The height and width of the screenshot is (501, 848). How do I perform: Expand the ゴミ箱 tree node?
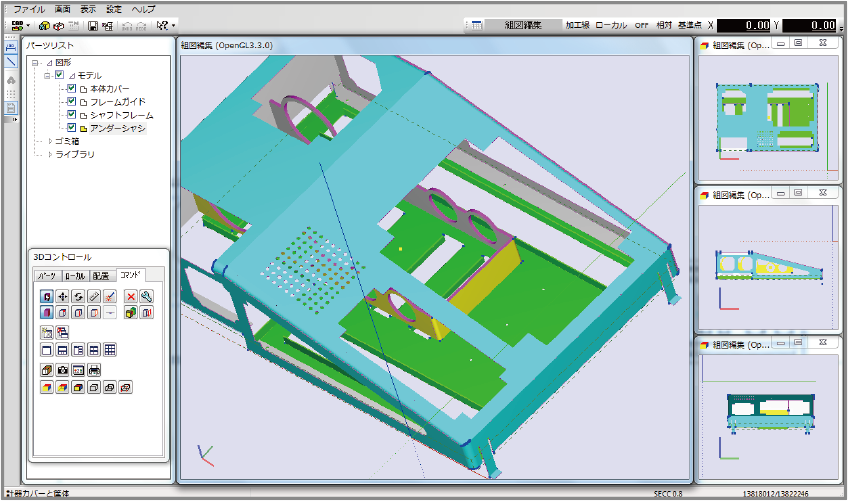50,141
